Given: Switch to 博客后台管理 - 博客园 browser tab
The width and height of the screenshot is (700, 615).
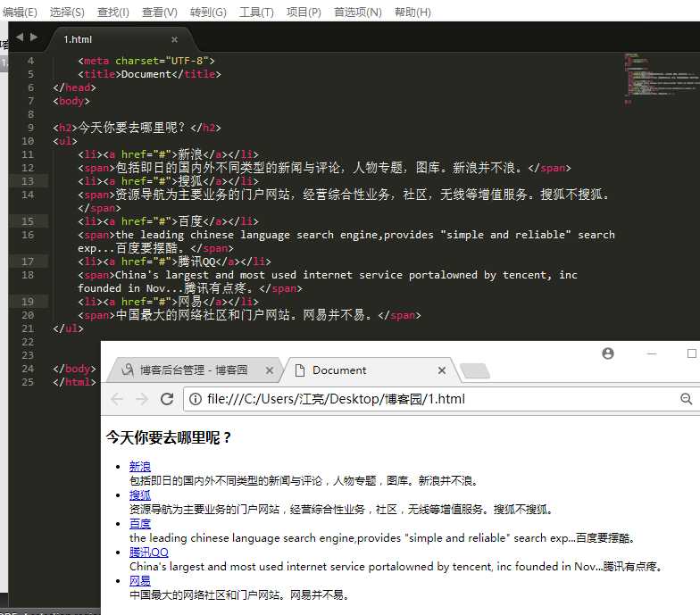Looking at the screenshot, I should click(x=193, y=370).
